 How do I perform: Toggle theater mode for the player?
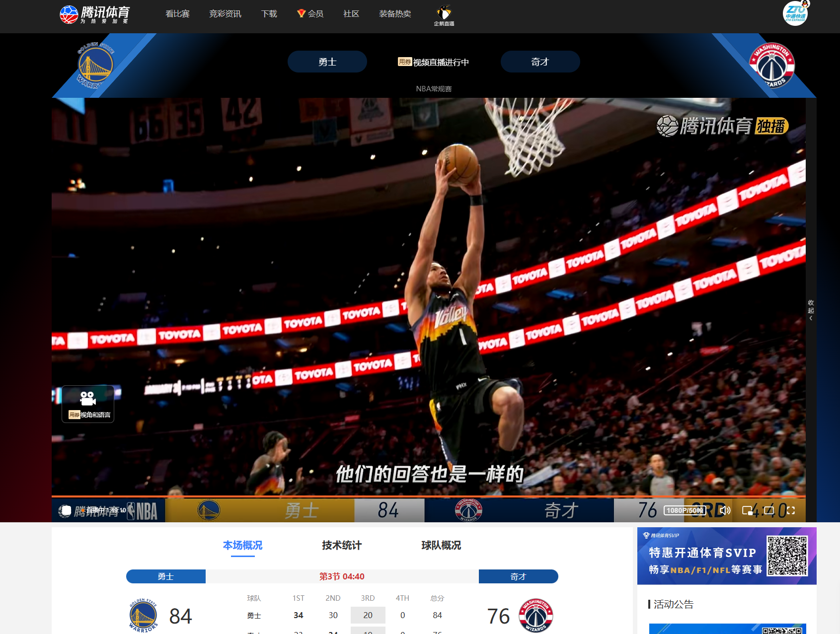click(x=769, y=510)
